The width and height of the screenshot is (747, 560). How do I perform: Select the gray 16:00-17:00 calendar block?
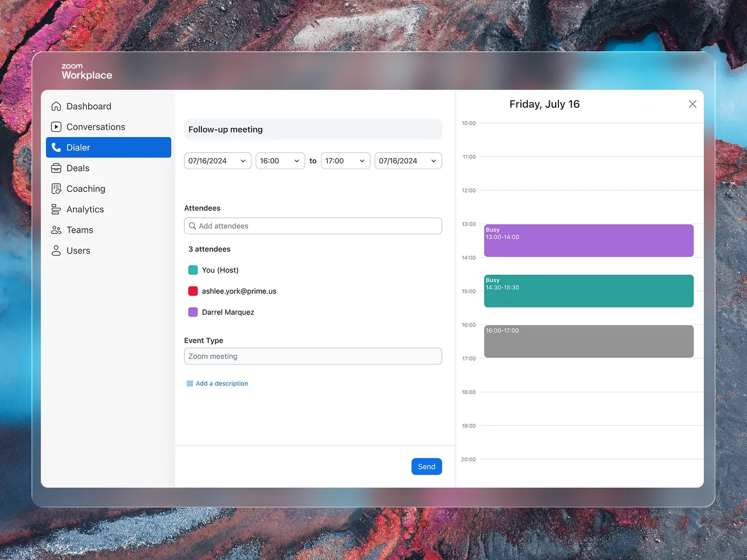(x=589, y=341)
